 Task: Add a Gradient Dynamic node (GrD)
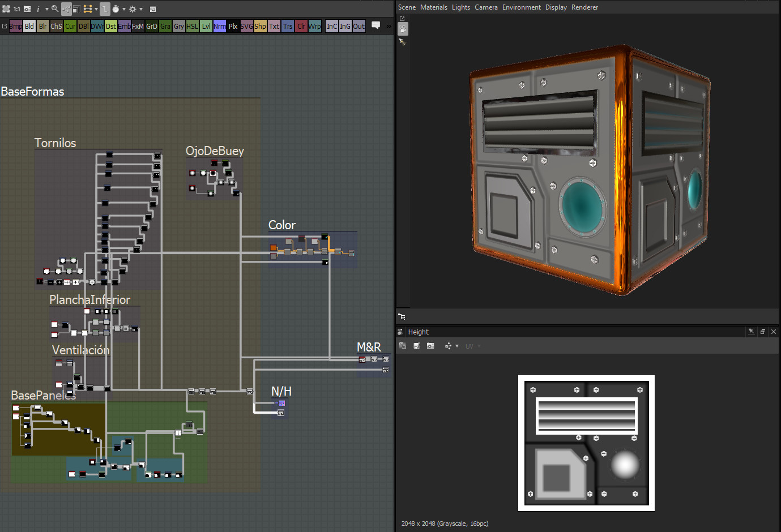click(x=152, y=26)
